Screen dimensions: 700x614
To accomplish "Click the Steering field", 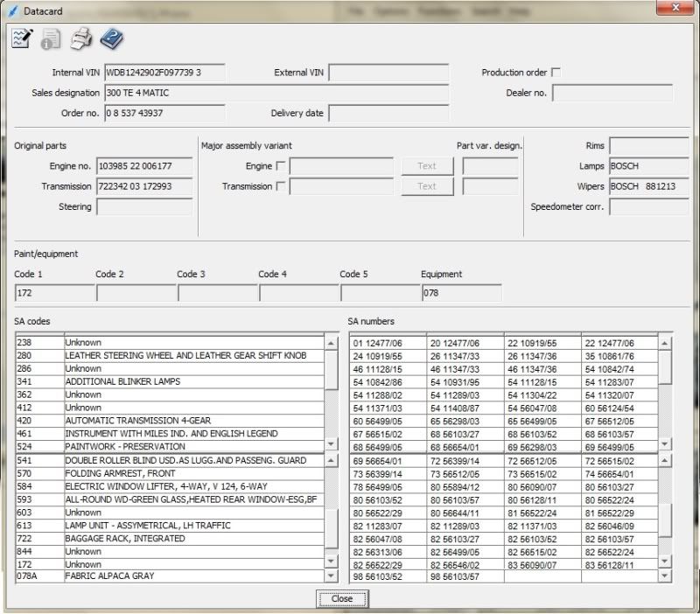I will 144,206.
